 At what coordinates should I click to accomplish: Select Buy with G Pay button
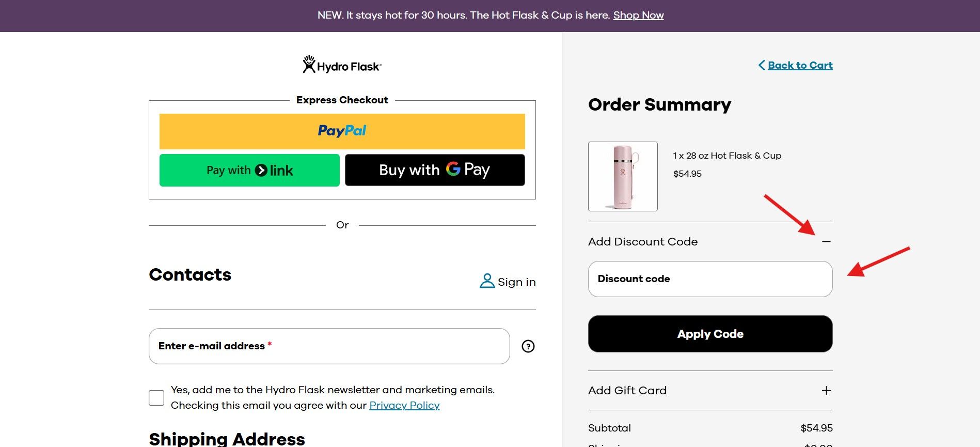(435, 170)
